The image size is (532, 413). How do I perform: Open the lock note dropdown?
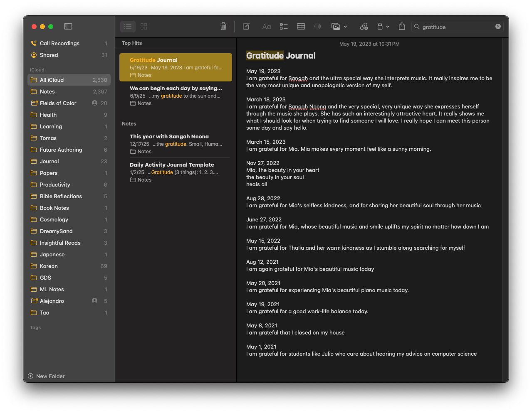coord(383,27)
